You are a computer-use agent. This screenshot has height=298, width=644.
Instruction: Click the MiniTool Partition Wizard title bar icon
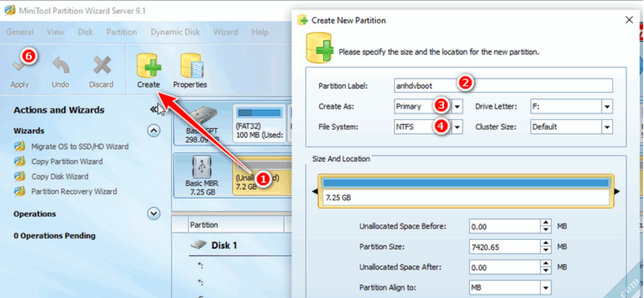coord(10,10)
